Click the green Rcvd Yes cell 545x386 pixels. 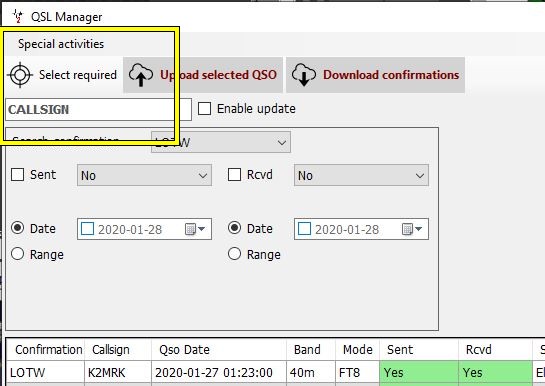point(495,372)
